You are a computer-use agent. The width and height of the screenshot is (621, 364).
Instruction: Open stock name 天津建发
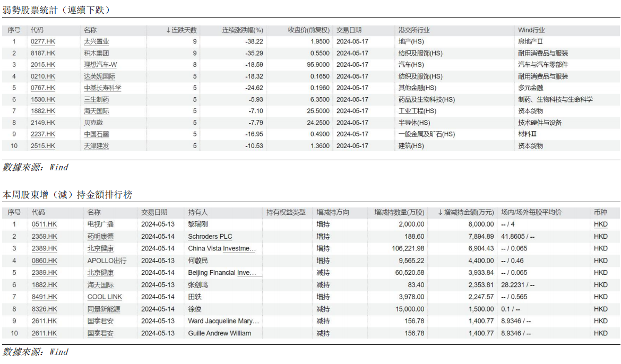coord(96,146)
